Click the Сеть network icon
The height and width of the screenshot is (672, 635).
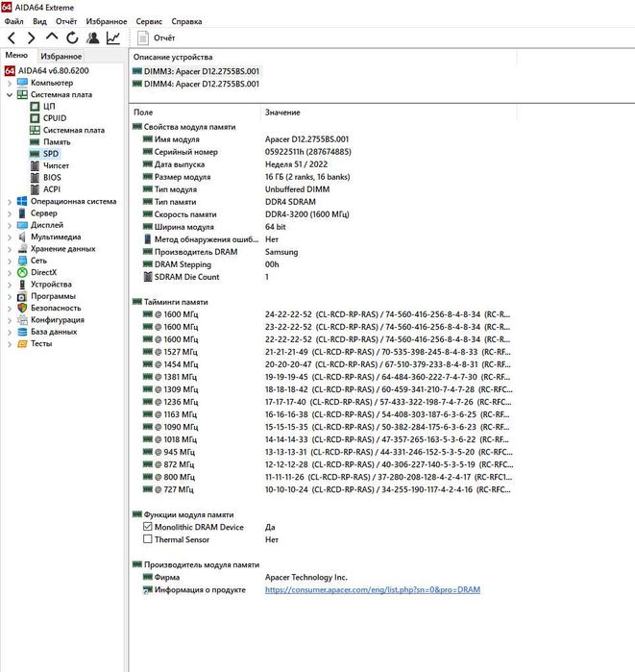[x=22, y=261]
